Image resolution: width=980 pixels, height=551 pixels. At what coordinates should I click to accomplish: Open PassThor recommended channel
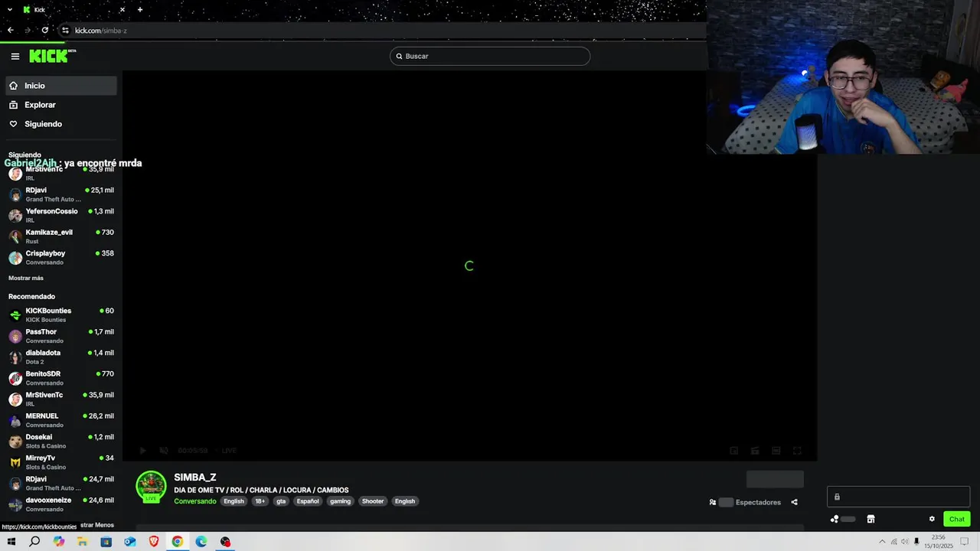tap(61, 336)
